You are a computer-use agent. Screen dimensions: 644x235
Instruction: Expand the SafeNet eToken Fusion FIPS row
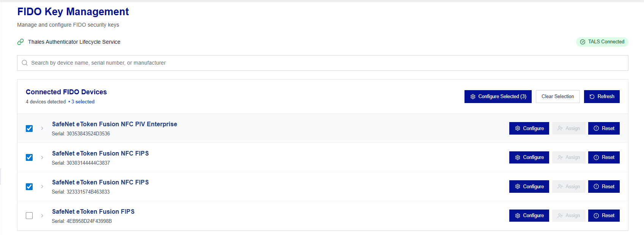tap(42, 216)
